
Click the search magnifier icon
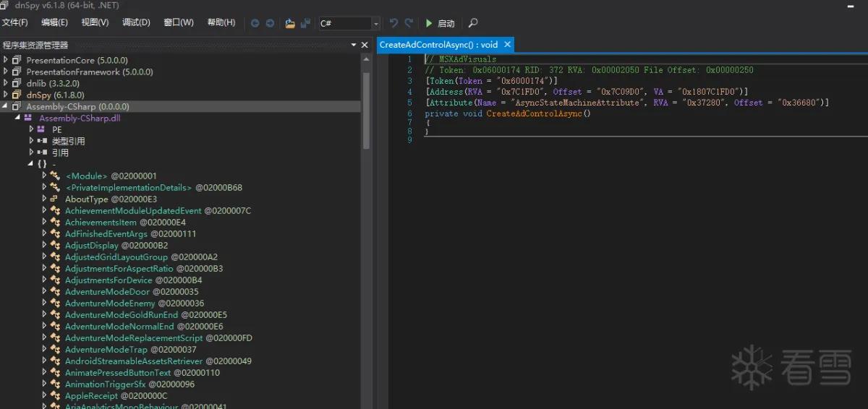(473, 23)
